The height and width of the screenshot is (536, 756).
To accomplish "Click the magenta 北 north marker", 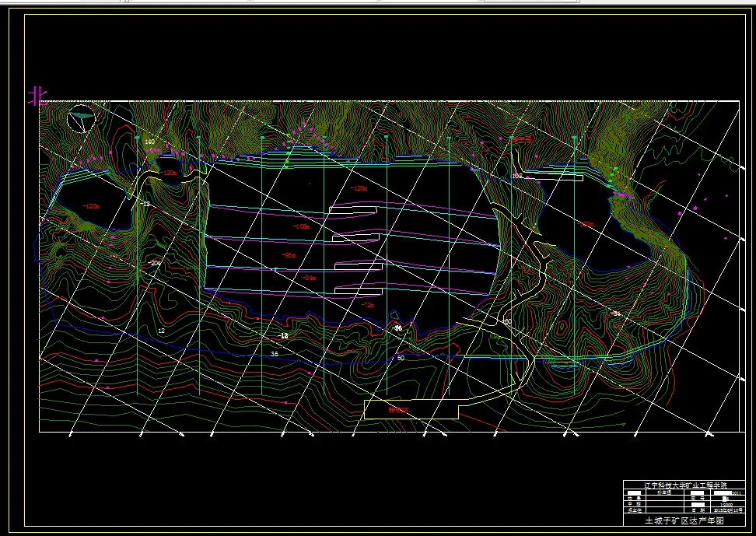I will tap(37, 95).
